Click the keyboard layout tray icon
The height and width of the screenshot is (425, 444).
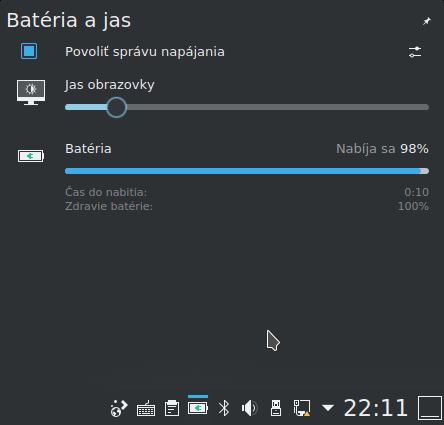[146, 408]
